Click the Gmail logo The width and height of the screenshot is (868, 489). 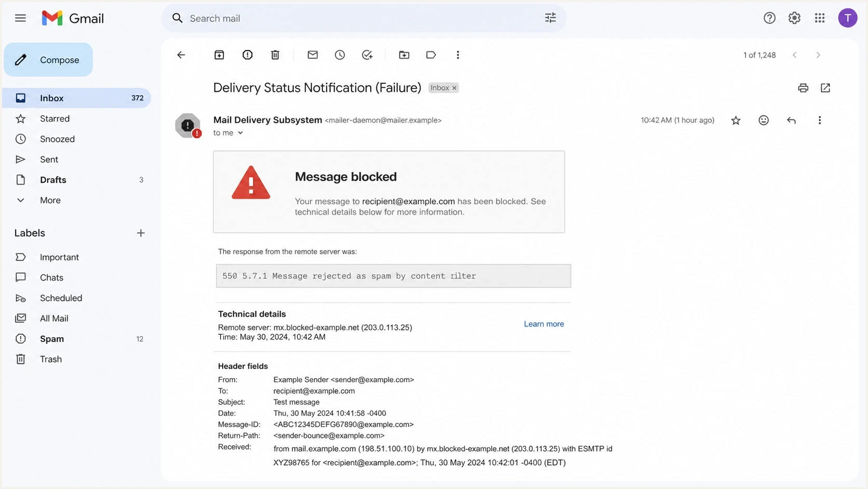coord(73,18)
